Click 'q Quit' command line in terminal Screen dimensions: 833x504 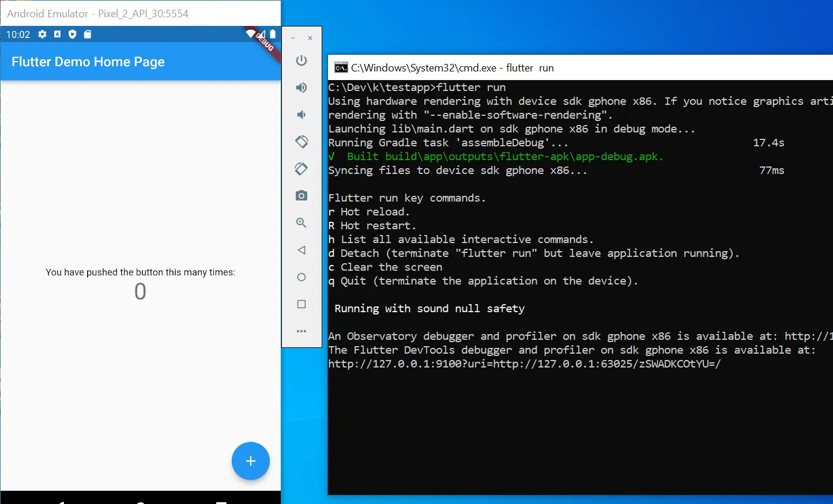coord(483,281)
